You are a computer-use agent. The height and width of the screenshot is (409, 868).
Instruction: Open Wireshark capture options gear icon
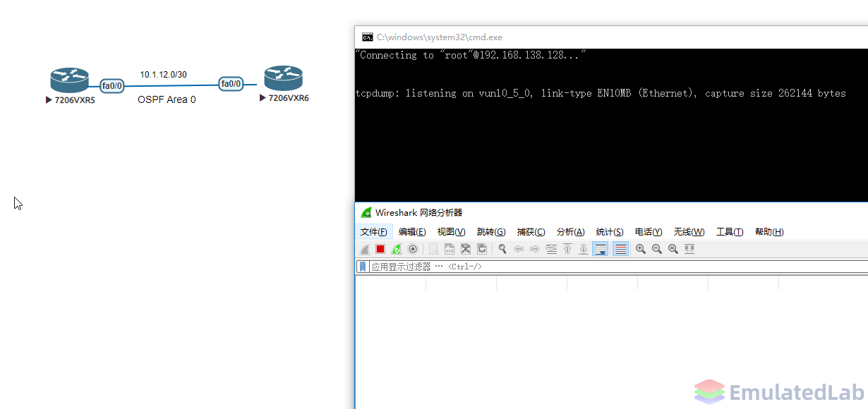point(413,249)
